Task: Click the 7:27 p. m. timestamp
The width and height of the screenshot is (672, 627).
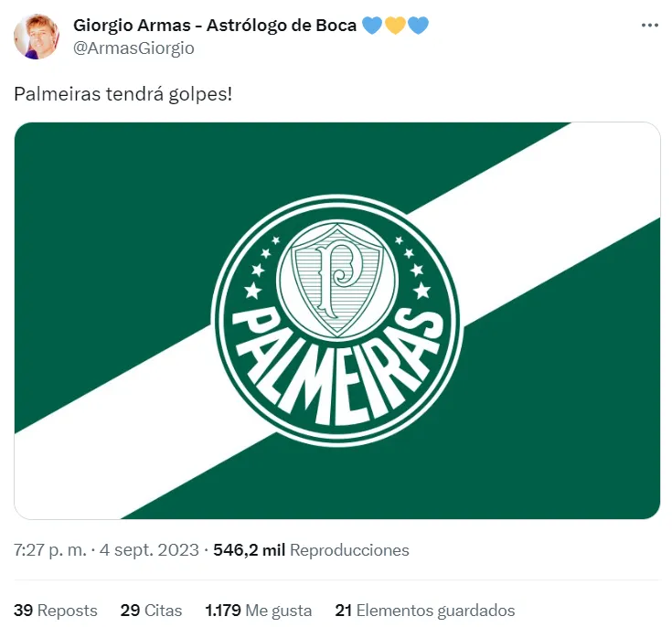Action: [50, 550]
